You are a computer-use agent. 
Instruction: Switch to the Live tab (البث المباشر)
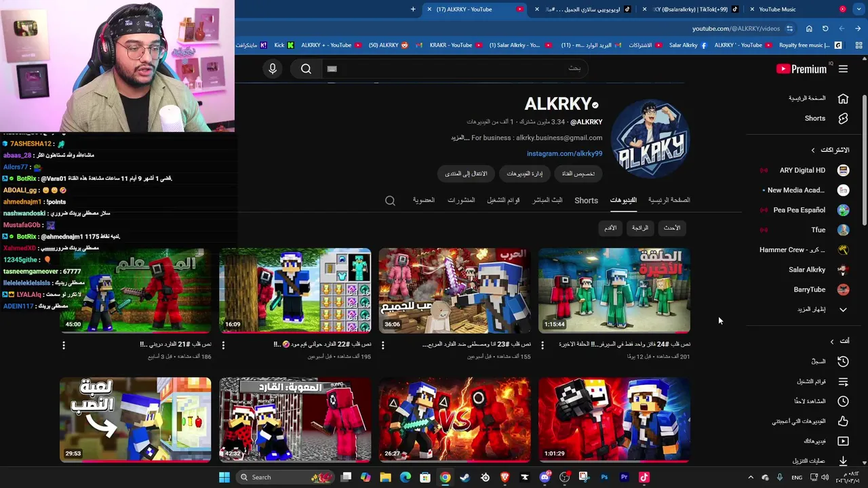tap(547, 200)
